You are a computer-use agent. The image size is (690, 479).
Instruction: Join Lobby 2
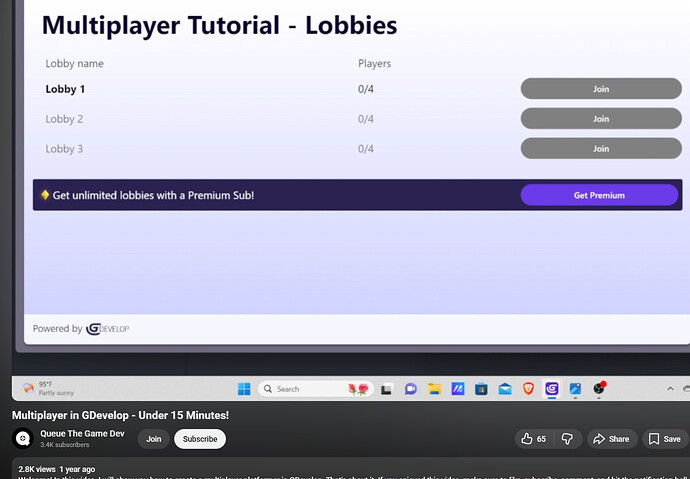pos(600,119)
